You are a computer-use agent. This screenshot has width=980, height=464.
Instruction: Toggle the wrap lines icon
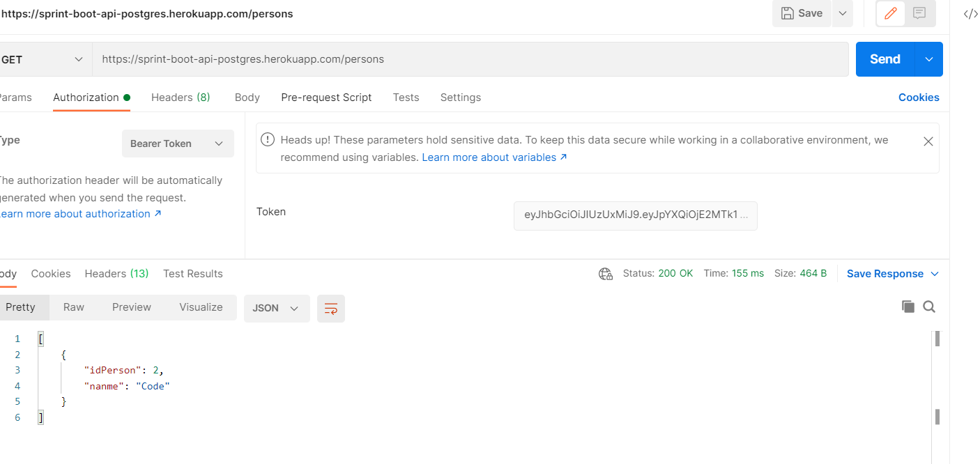coord(331,308)
